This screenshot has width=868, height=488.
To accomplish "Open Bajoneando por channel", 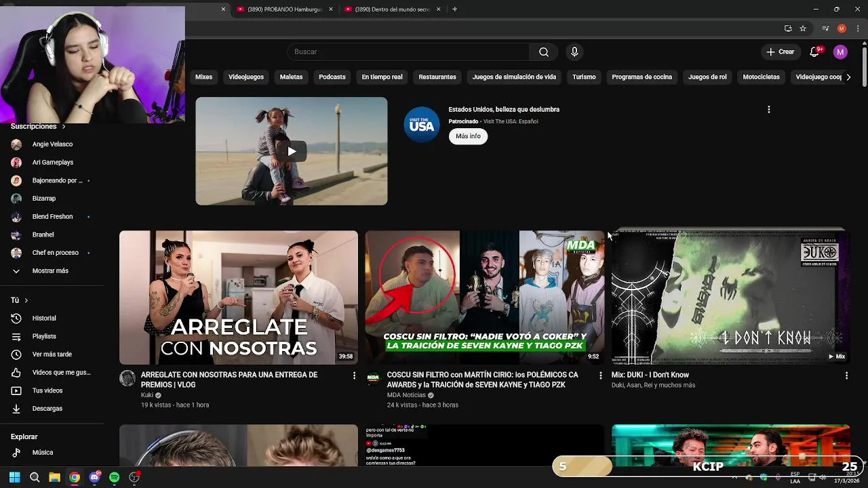I will 52,181.
